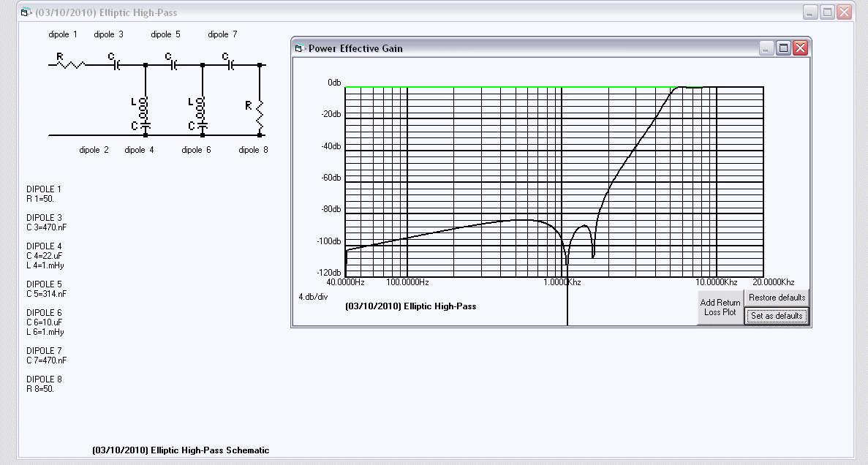Click the Restore defaults button
868x465 pixels.
click(777, 298)
